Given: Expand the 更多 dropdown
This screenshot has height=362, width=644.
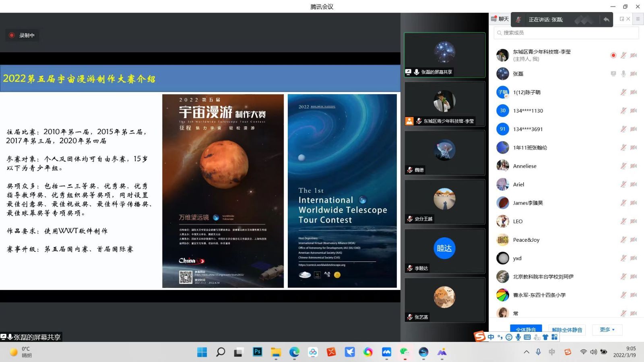Looking at the screenshot, I should point(607,330).
